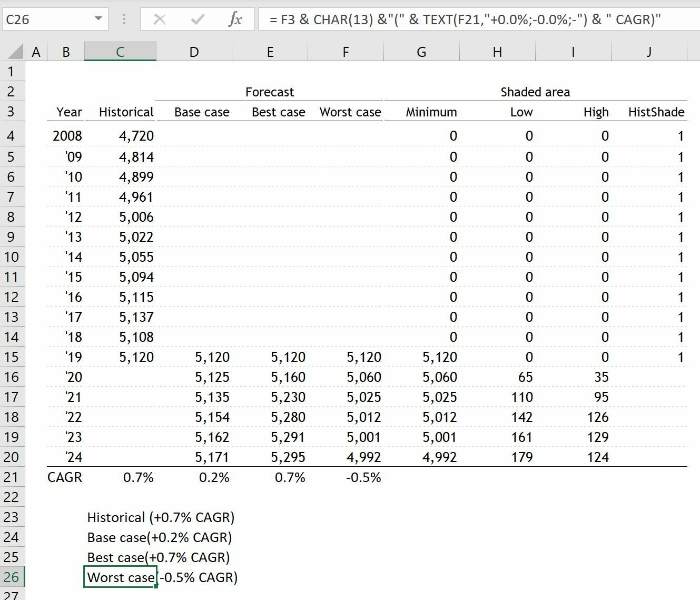Select column F header

pos(346,51)
